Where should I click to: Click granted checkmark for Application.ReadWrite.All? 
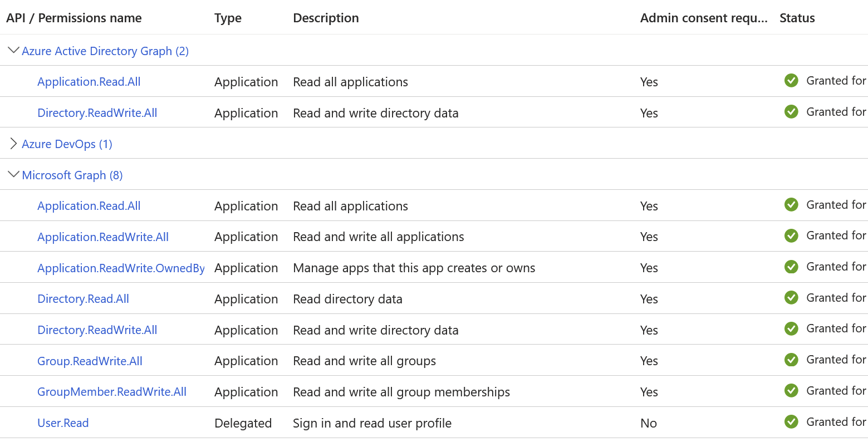click(791, 235)
